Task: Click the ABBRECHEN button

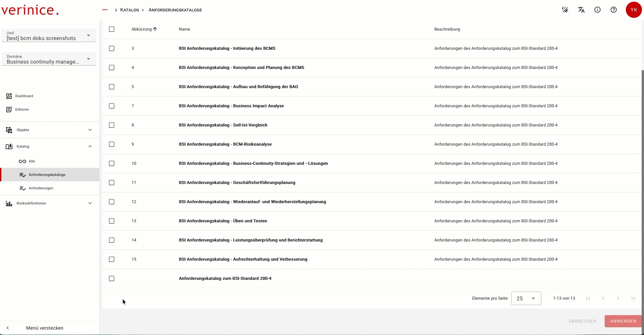Action: 582,321
